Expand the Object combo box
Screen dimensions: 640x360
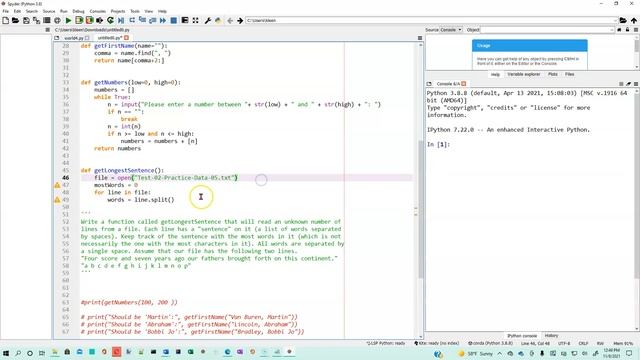point(611,30)
